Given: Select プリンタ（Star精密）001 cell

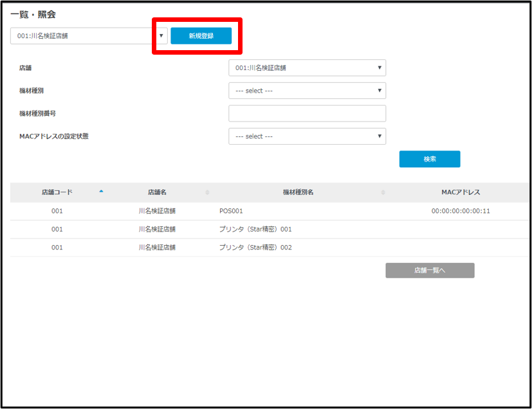Looking at the screenshot, I should click(x=255, y=229).
